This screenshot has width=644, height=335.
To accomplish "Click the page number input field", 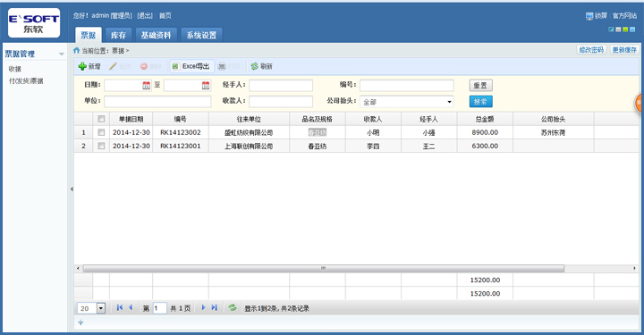I will click(x=160, y=308).
